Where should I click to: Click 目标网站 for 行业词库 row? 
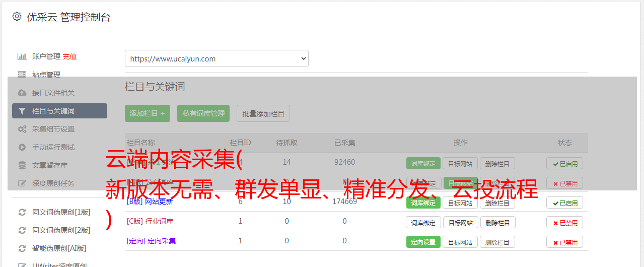(460, 222)
